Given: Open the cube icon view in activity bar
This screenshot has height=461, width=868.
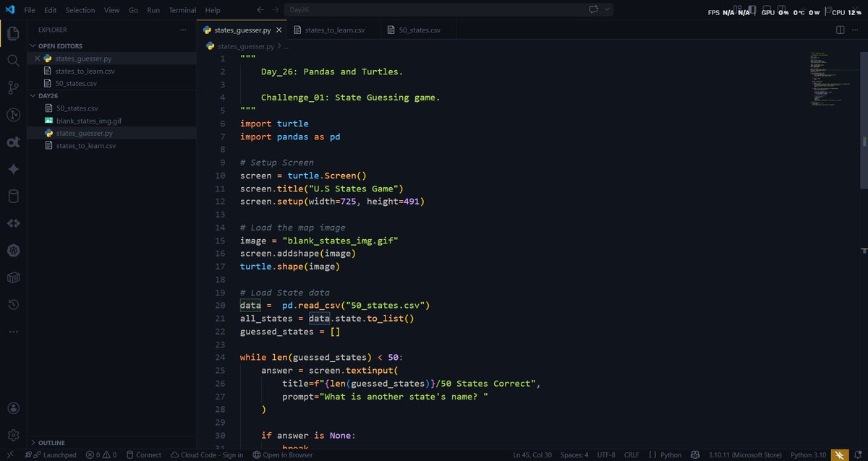Looking at the screenshot, I should [x=13, y=277].
